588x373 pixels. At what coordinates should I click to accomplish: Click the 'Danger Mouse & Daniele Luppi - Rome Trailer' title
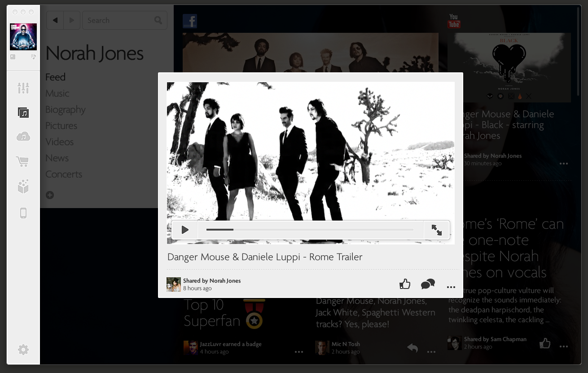[265, 257]
